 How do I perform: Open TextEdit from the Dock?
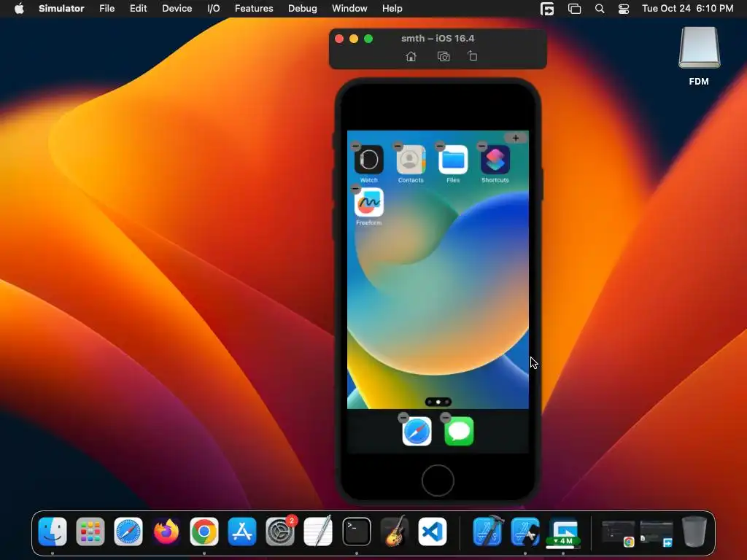click(x=318, y=532)
